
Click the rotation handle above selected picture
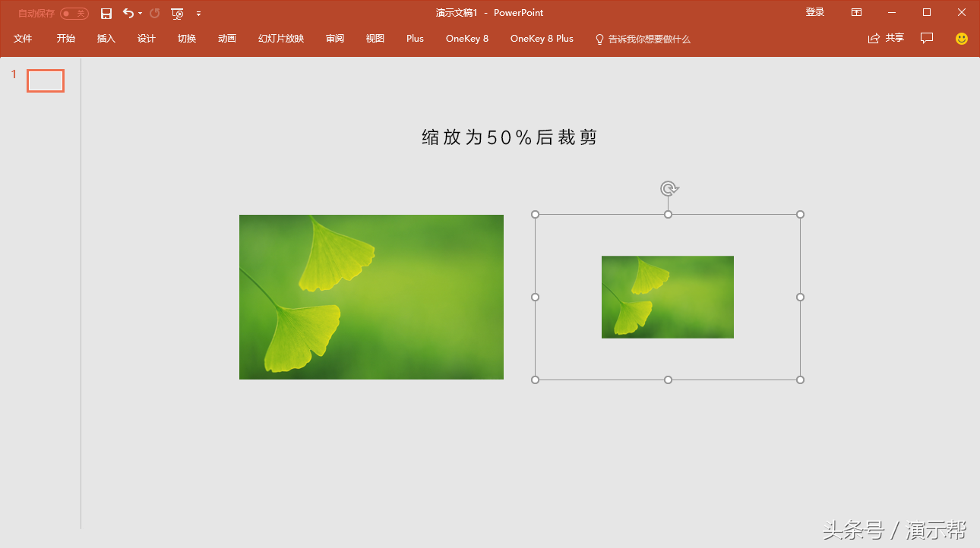[669, 188]
